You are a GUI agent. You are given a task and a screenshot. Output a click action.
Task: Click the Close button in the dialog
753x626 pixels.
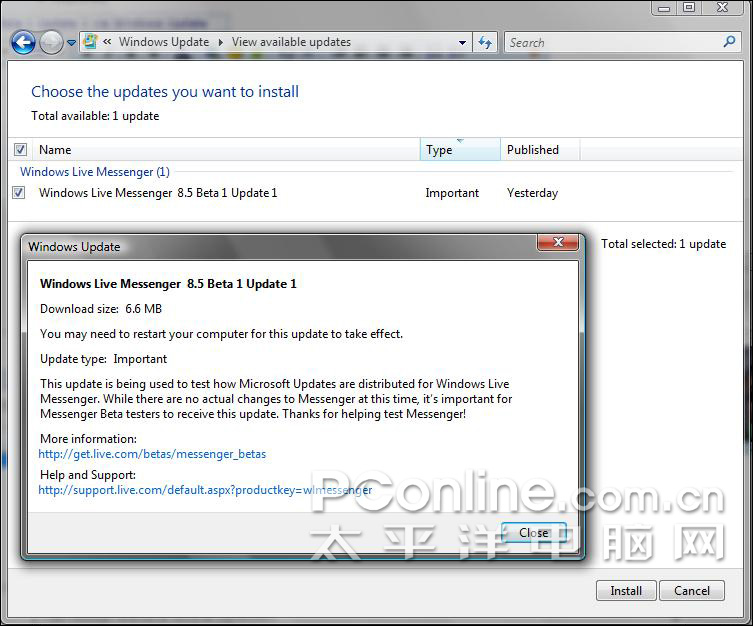click(x=533, y=533)
